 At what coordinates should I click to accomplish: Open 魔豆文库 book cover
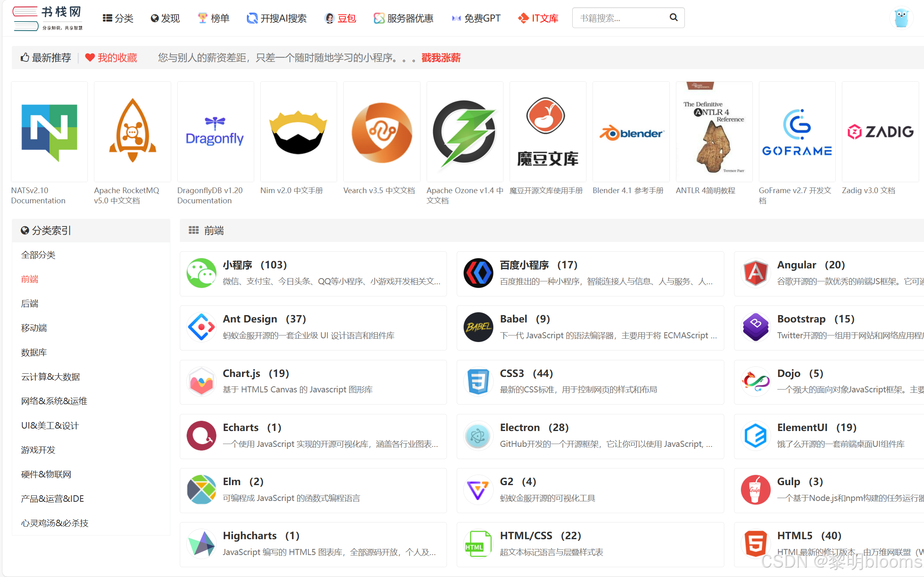[548, 132]
